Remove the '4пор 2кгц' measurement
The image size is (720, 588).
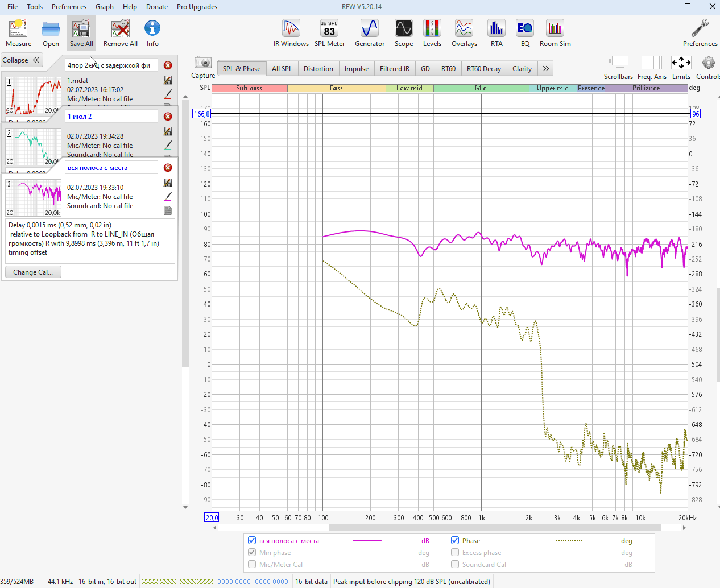pyautogui.click(x=168, y=65)
